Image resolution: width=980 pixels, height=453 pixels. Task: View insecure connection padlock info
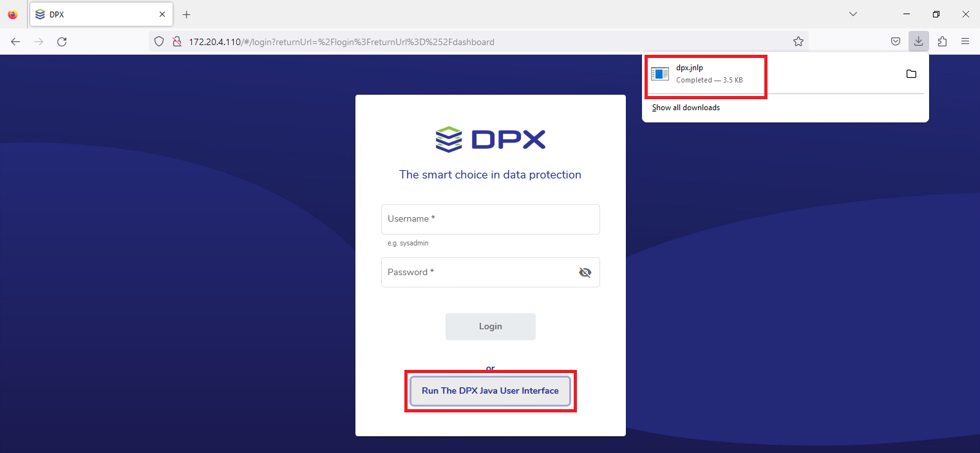point(176,42)
